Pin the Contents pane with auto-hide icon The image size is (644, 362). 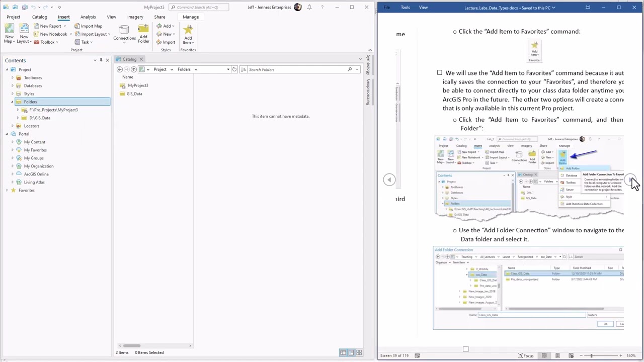tap(101, 60)
